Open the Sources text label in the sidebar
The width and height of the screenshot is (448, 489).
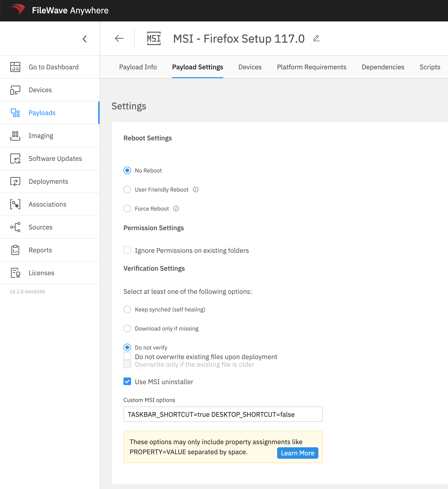tap(41, 227)
